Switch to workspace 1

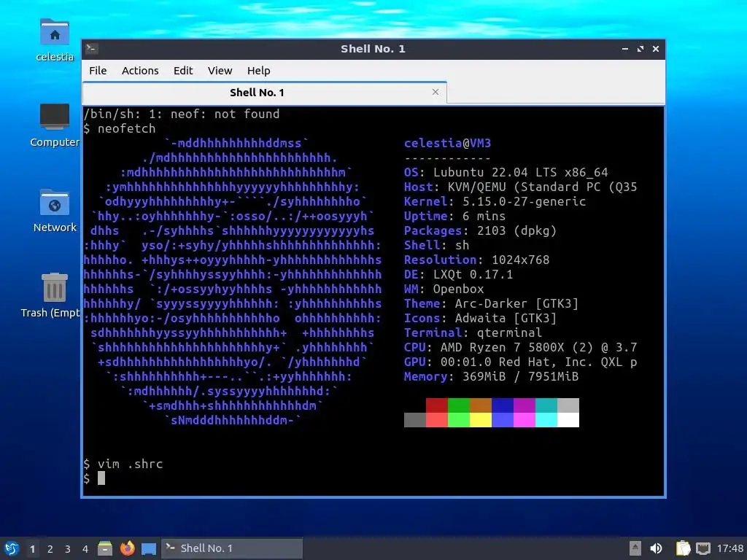pos(32,549)
